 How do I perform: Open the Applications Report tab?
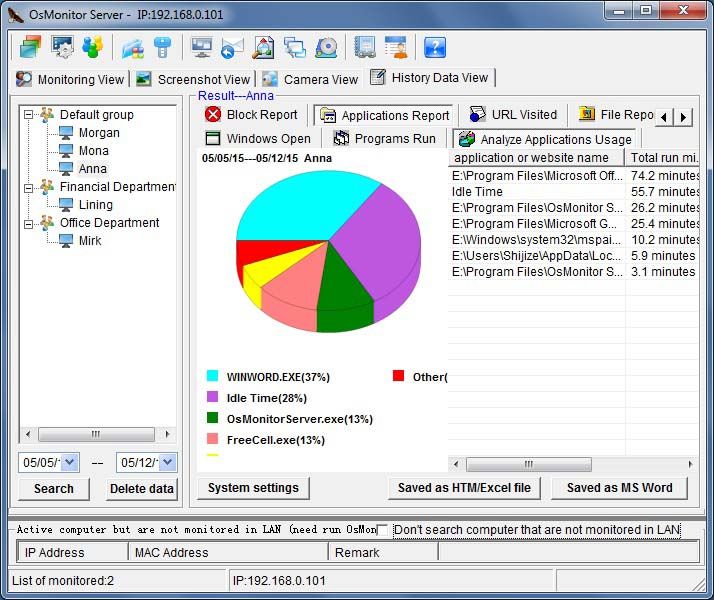[x=385, y=116]
